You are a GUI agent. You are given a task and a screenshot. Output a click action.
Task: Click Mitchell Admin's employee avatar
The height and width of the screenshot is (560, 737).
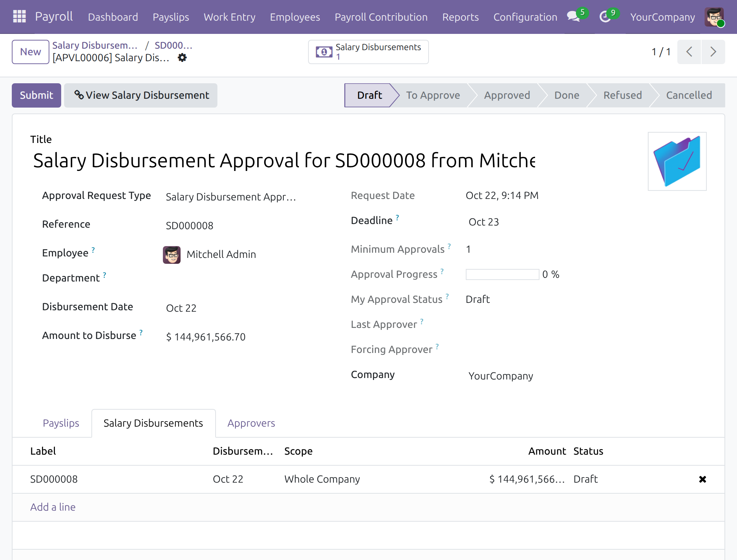tap(172, 255)
